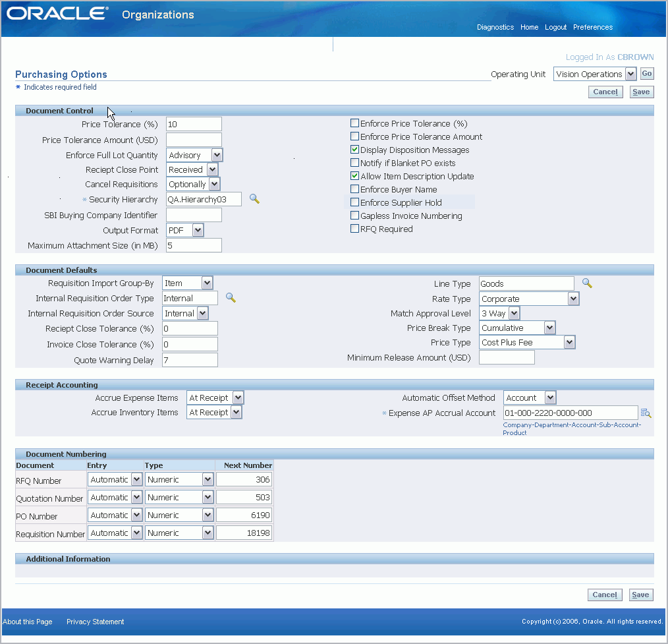Click the Go button

tap(647, 73)
